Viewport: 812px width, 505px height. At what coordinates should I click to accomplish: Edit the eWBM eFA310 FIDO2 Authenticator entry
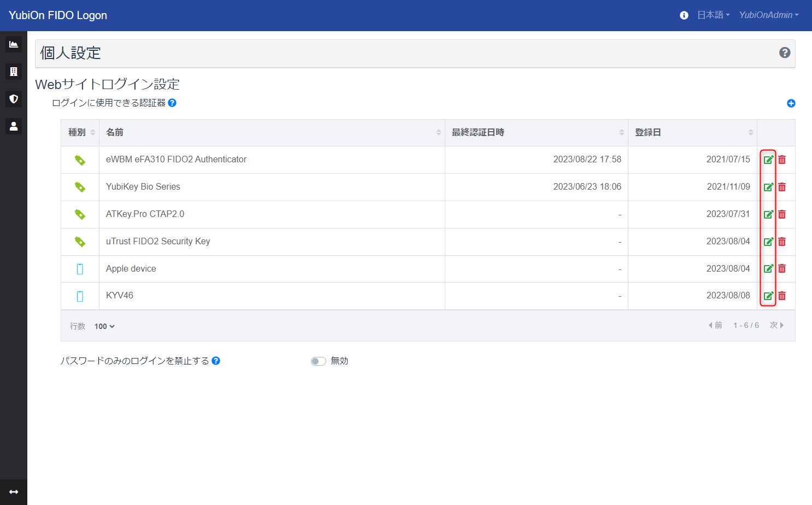point(768,160)
